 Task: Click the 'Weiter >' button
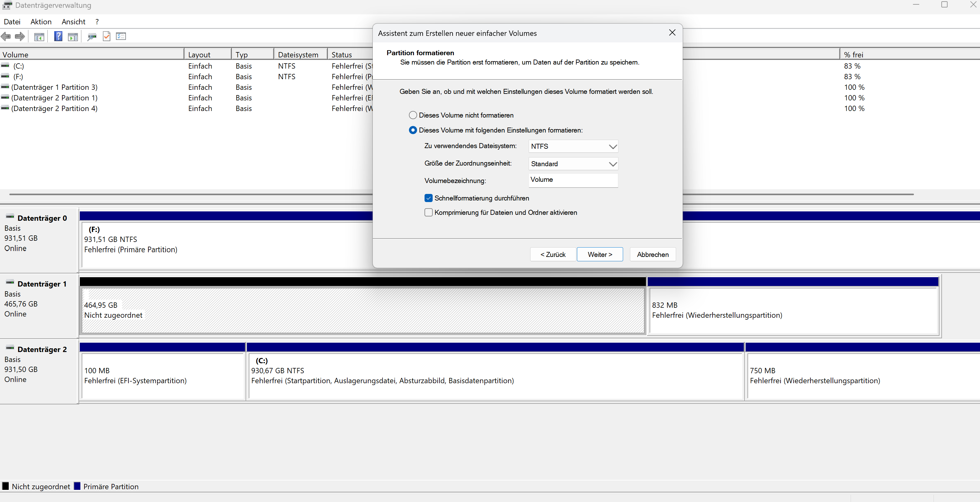[x=600, y=254]
